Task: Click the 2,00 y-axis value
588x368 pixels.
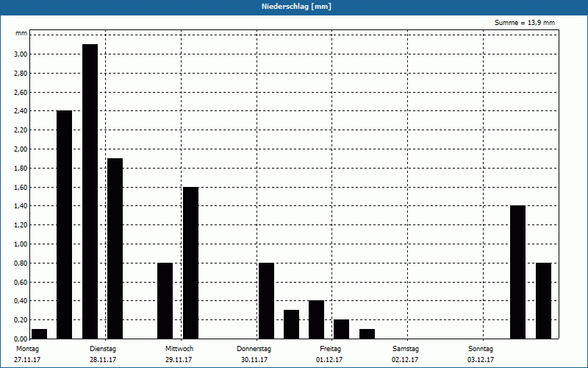Action: pos(21,149)
